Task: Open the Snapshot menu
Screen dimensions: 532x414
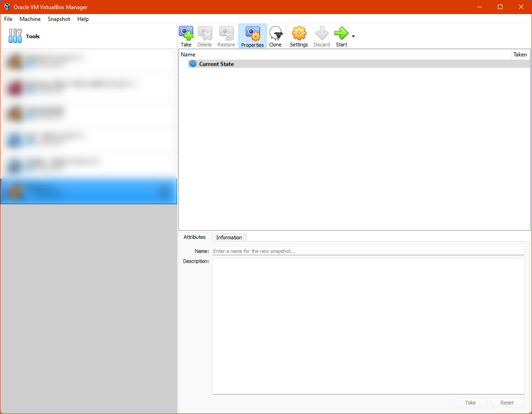Action: [59, 19]
